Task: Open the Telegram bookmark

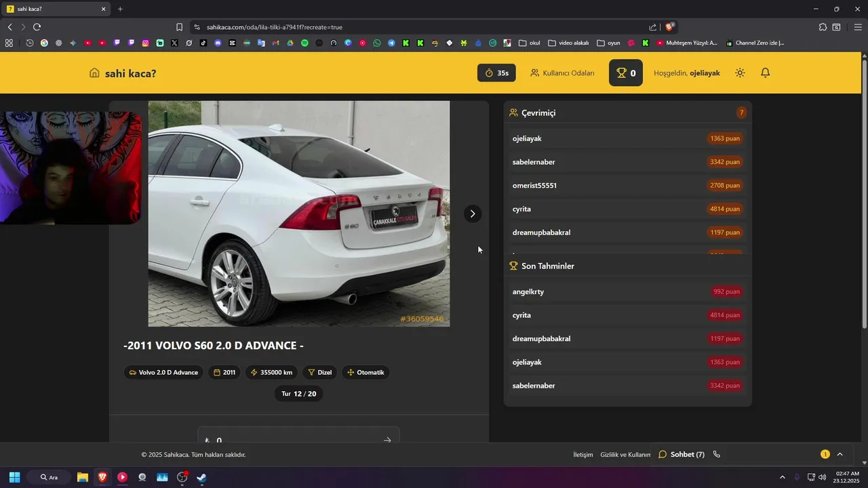Action: click(x=391, y=43)
